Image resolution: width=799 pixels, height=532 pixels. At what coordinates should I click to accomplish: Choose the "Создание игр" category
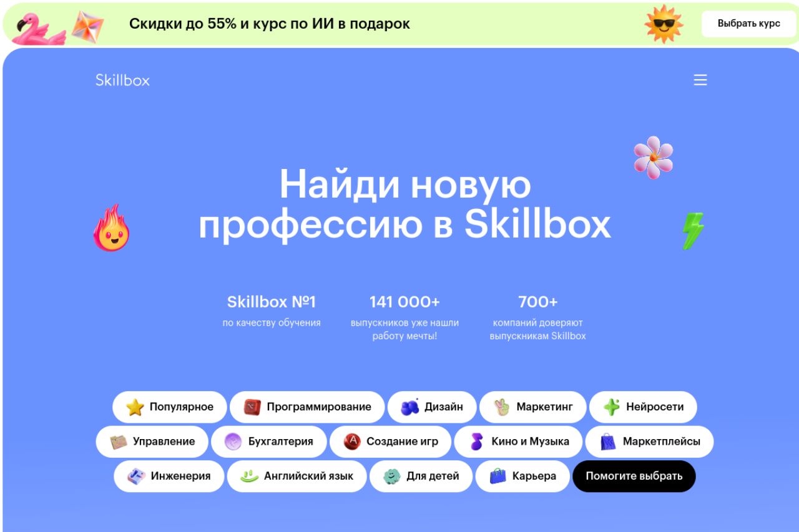pos(390,442)
